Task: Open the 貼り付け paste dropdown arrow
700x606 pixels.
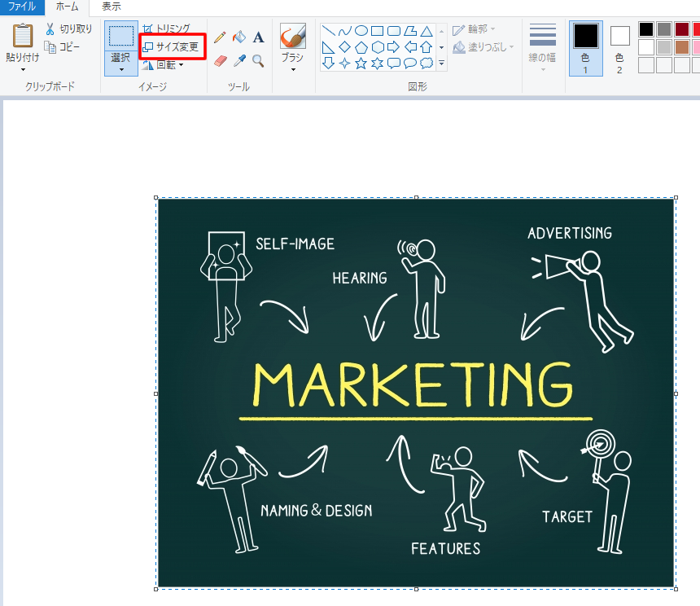Action: click(22, 69)
